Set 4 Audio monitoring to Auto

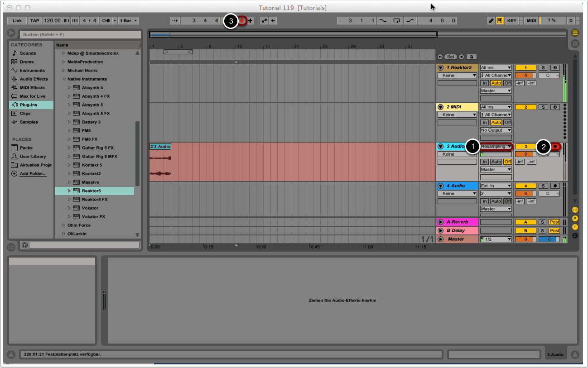[496, 201]
